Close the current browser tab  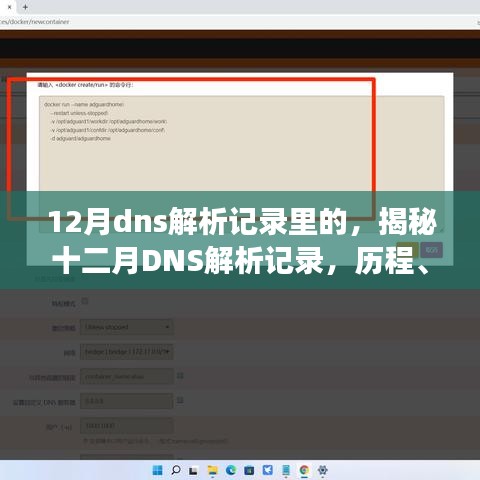coord(9,7)
